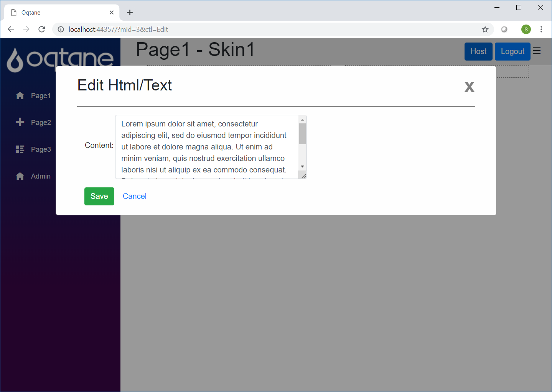Viewport: 552px width, 392px height.
Task: Click the Page1 home icon in sidebar
Action: (20, 96)
